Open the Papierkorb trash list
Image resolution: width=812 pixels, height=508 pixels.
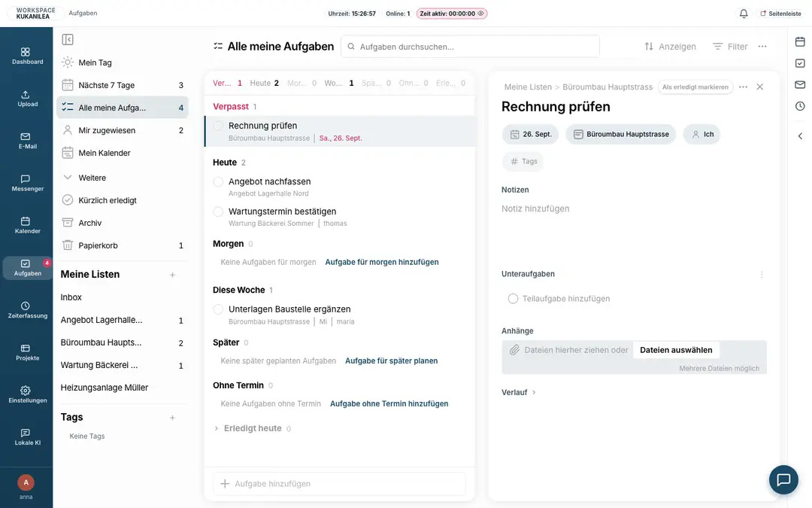[123, 245]
